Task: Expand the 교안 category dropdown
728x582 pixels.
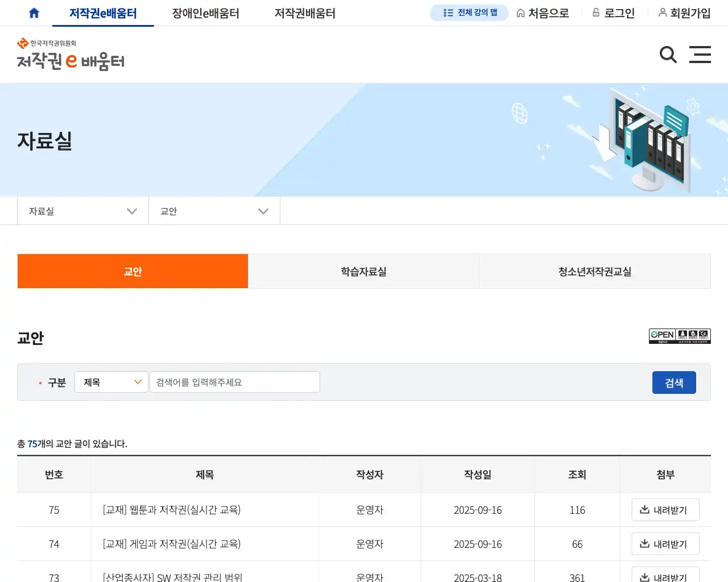Action: (x=214, y=211)
